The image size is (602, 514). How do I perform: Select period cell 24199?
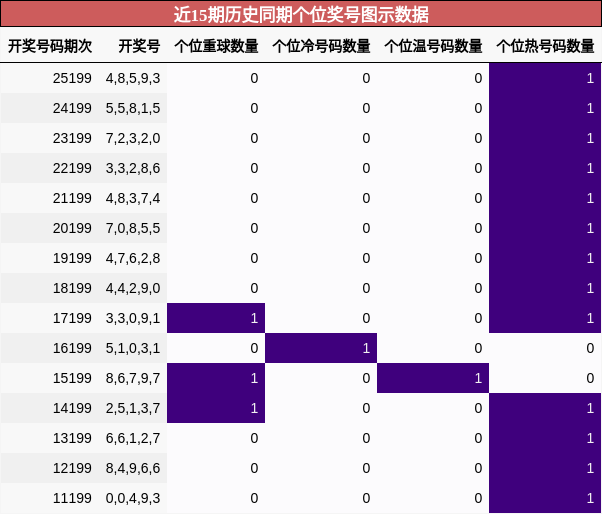coord(72,108)
